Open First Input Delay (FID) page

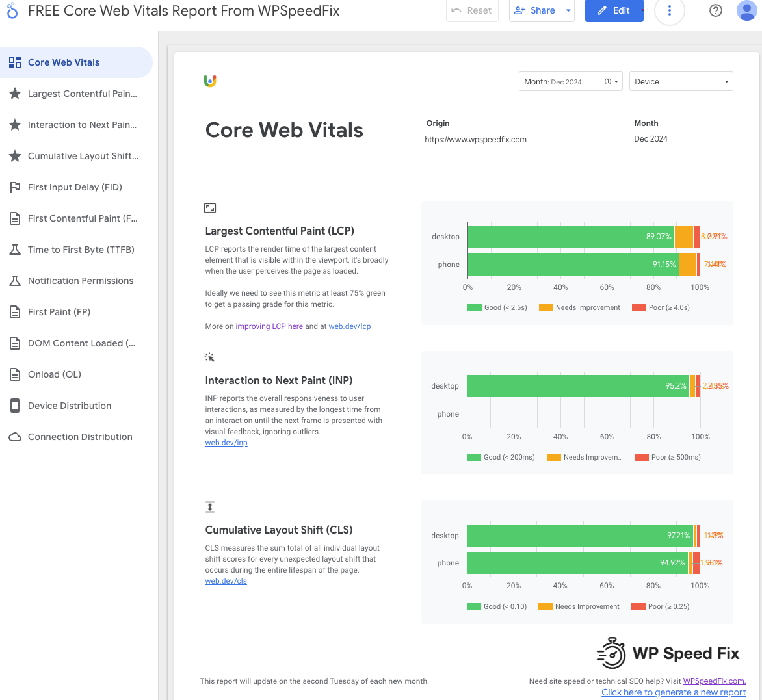click(x=76, y=187)
